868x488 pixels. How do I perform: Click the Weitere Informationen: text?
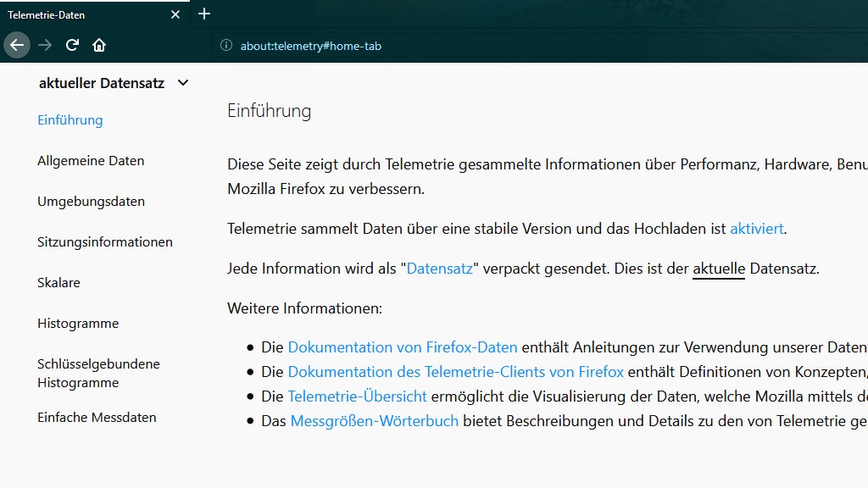tap(304, 308)
